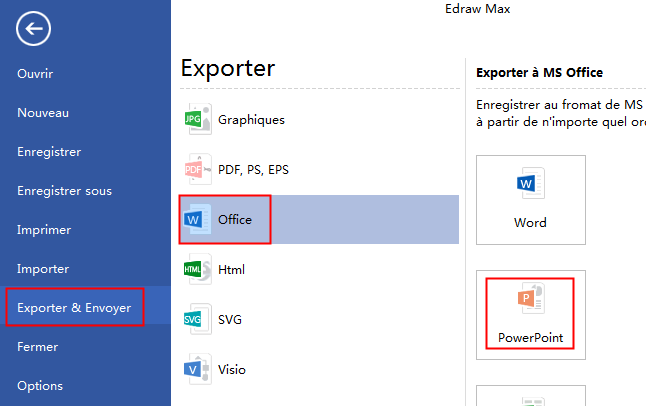Viewport: 646px width, 406px height.
Task: Export using the Word button label
Action: pos(530,223)
